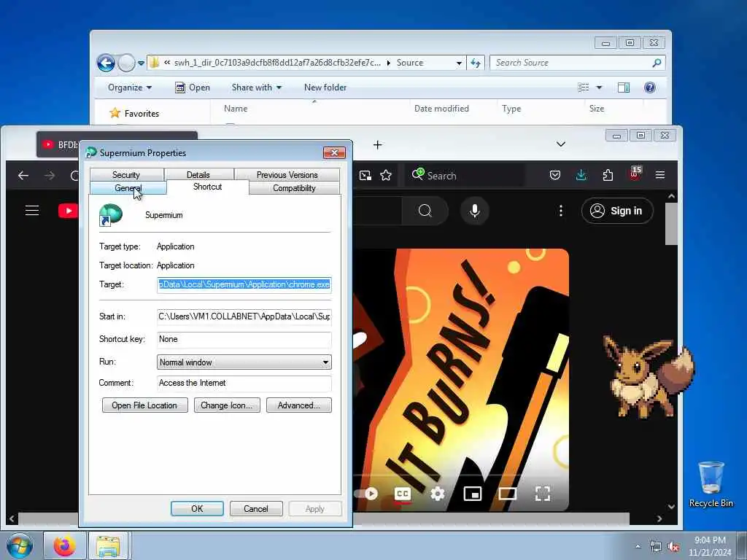The height and width of the screenshot is (560, 747).
Task: Click Open in Explorer toolbar
Action: click(x=193, y=87)
